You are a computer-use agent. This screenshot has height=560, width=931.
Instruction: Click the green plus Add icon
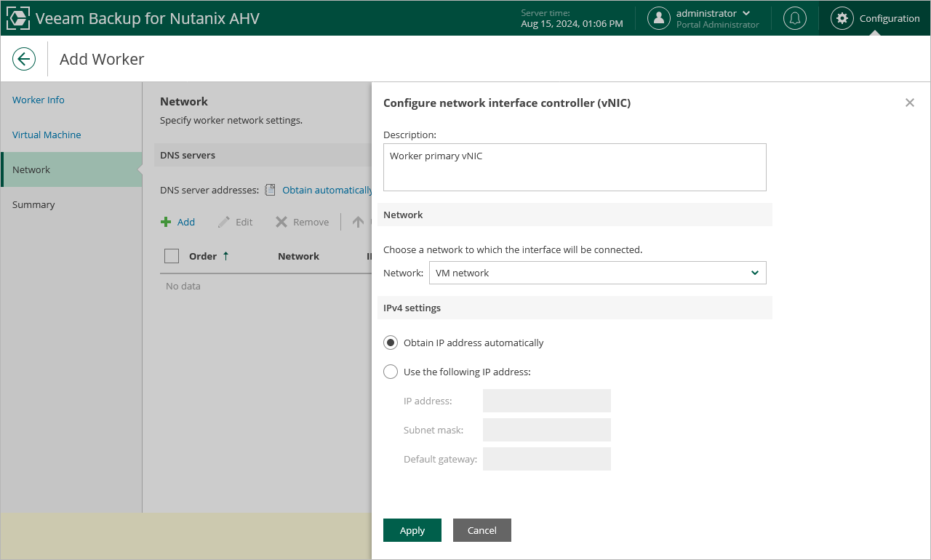pyautogui.click(x=166, y=222)
